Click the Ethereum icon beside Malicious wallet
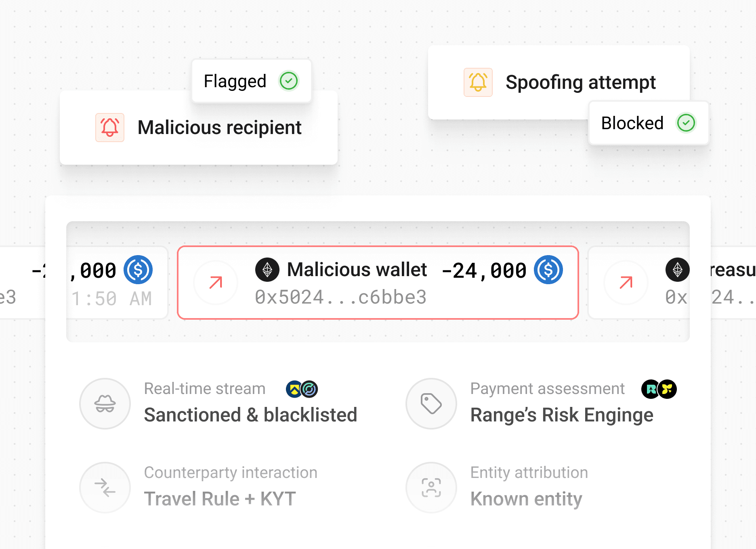Image resolution: width=756 pixels, height=549 pixels. (267, 270)
